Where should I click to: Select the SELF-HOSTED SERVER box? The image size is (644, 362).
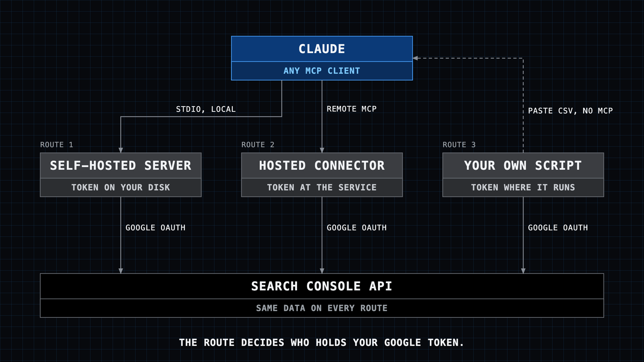click(121, 175)
